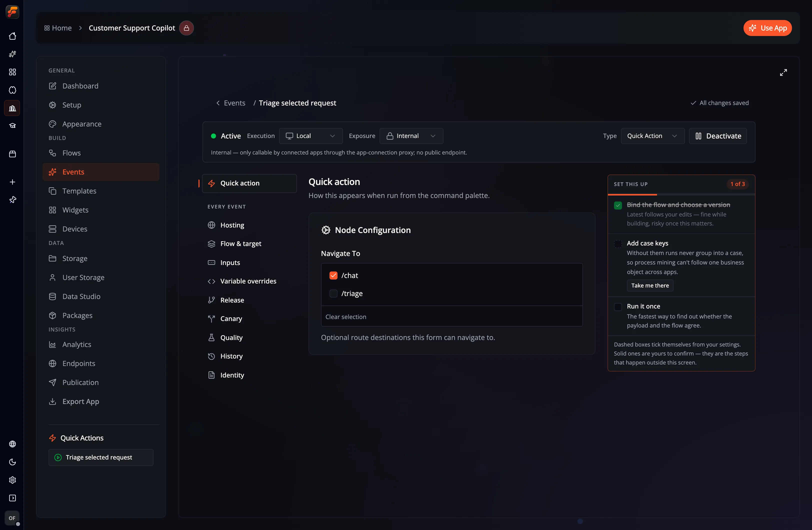
Task: Click the lock icon beside Customer Support Copilot
Action: (186, 28)
